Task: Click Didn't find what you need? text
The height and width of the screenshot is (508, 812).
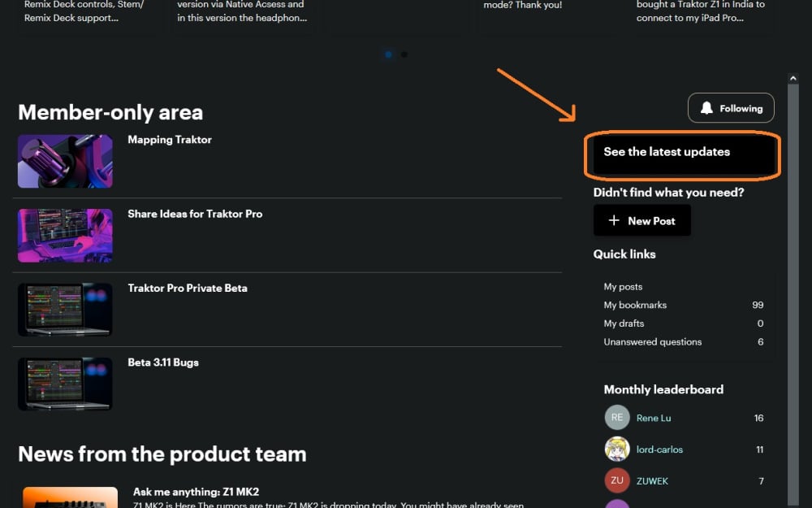Action: coord(668,193)
